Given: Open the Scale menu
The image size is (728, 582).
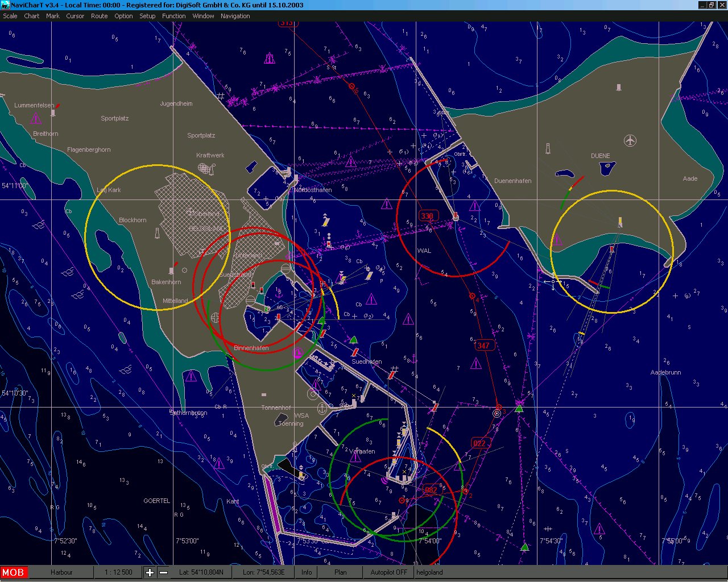Looking at the screenshot, I should (10, 16).
